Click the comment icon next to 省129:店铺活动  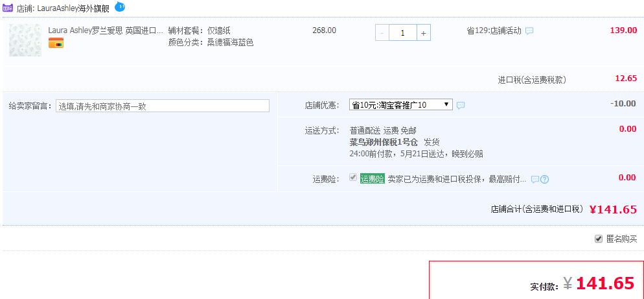(530, 31)
